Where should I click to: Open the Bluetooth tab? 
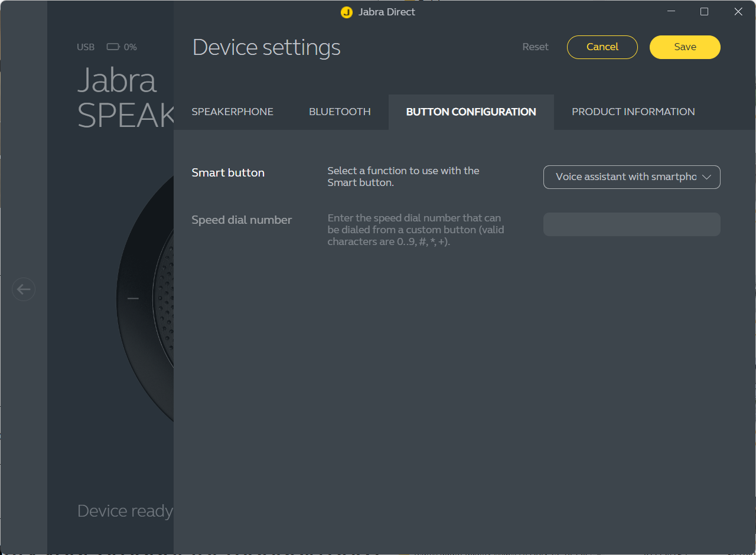(x=340, y=112)
